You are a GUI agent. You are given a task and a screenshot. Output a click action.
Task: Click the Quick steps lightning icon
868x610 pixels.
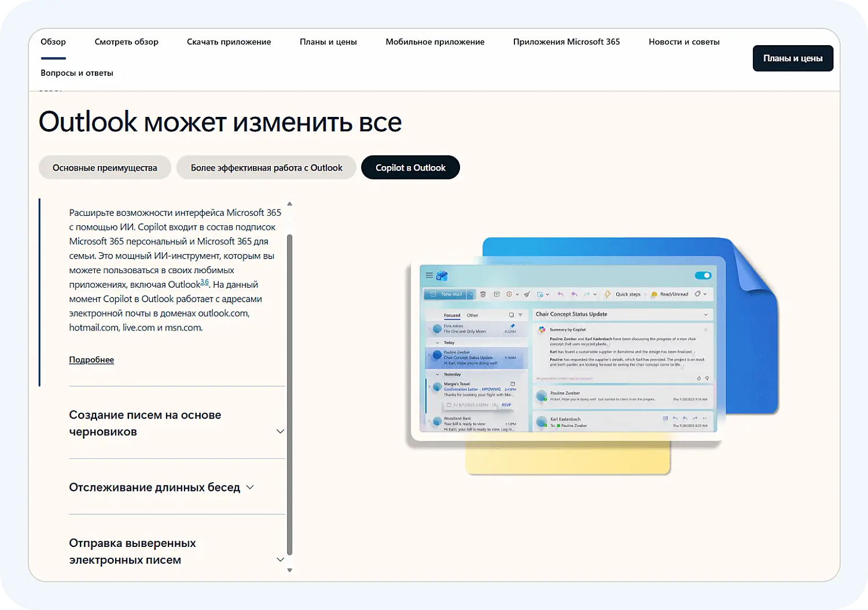coord(607,294)
